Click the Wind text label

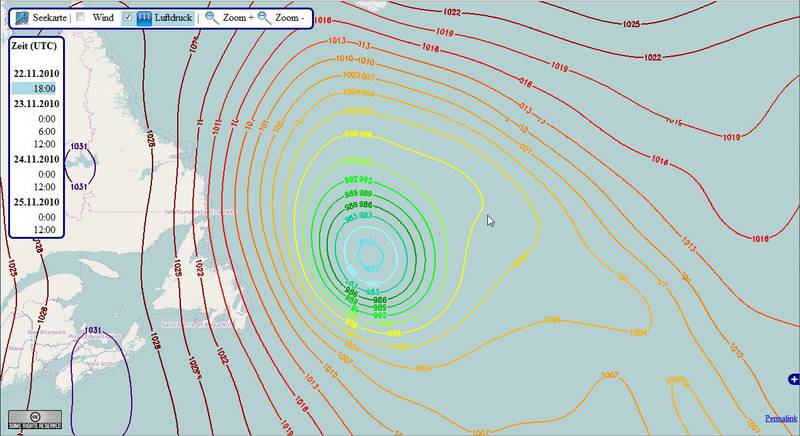[102, 18]
